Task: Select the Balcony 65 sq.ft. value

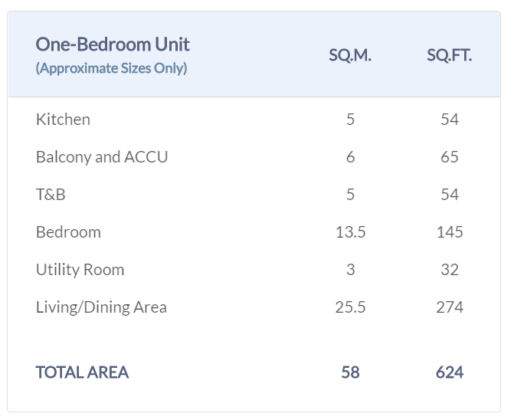Action: [450, 157]
